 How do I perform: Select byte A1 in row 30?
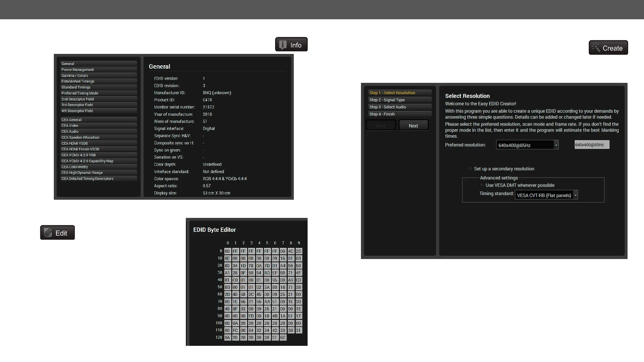pyautogui.click(x=227, y=273)
